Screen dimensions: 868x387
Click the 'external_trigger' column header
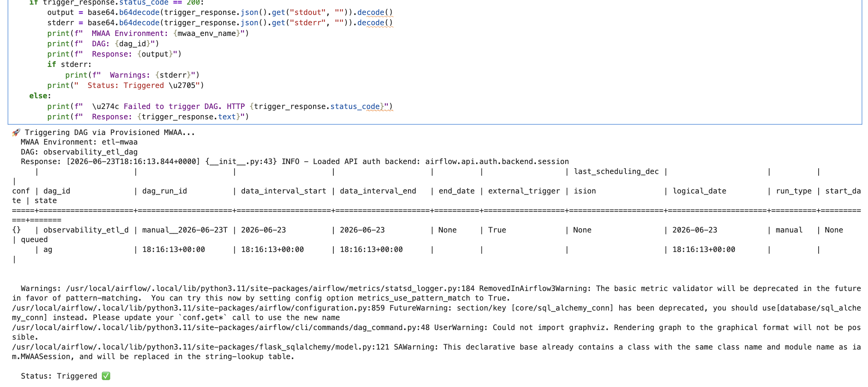pos(524,191)
